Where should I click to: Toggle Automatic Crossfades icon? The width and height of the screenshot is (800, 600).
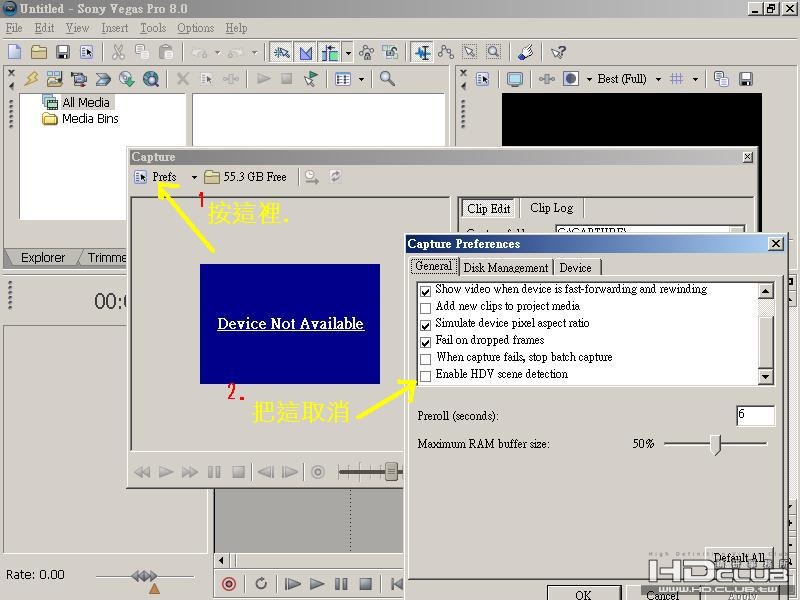coord(306,52)
